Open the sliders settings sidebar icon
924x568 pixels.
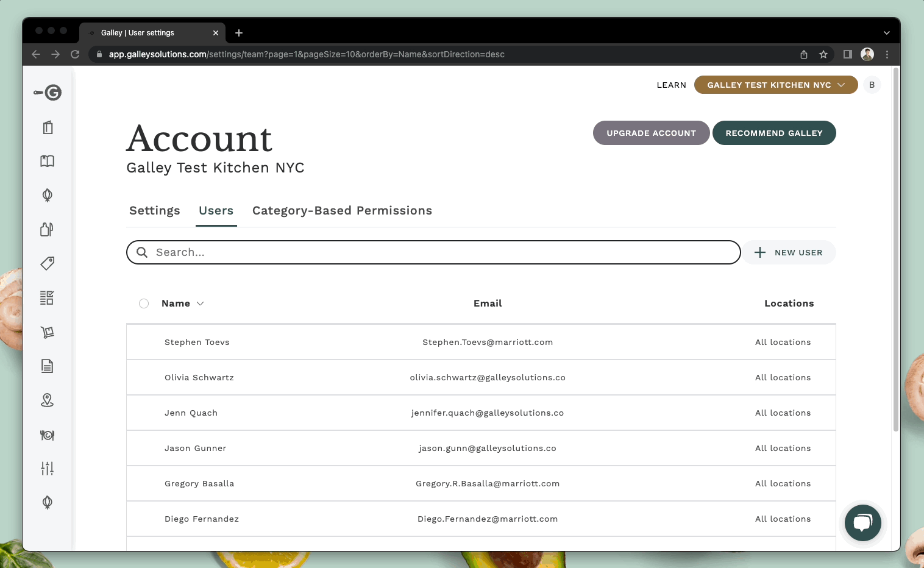tap(48, 468)
